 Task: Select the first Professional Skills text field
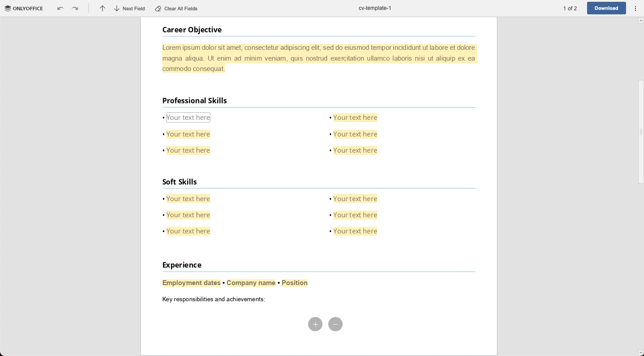pos(188,118)
